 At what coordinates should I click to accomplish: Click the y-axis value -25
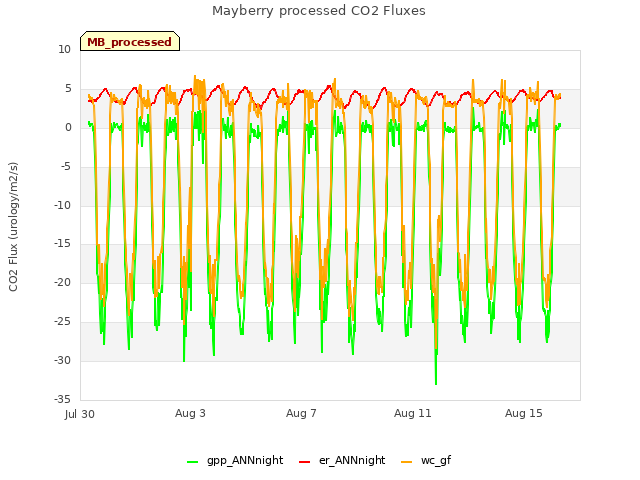pos(62,322)
